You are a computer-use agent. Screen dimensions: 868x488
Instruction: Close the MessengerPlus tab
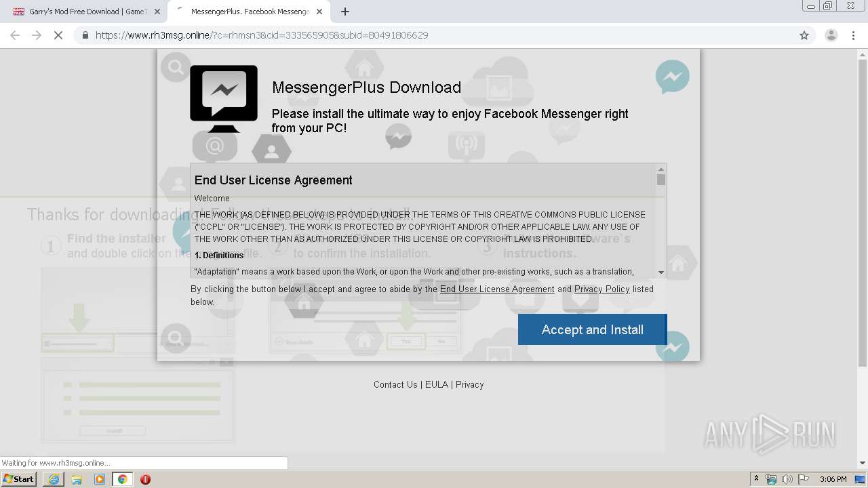[319, 12]
